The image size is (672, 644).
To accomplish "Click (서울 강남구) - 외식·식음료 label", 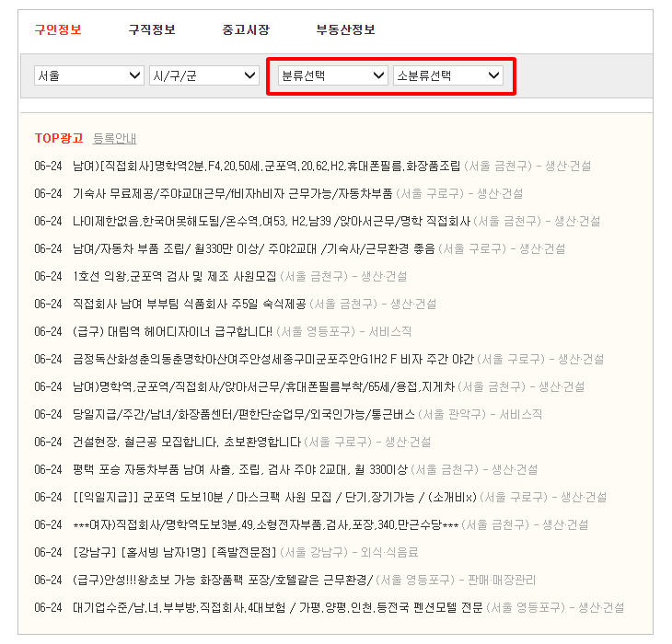I will pos(349,552).
